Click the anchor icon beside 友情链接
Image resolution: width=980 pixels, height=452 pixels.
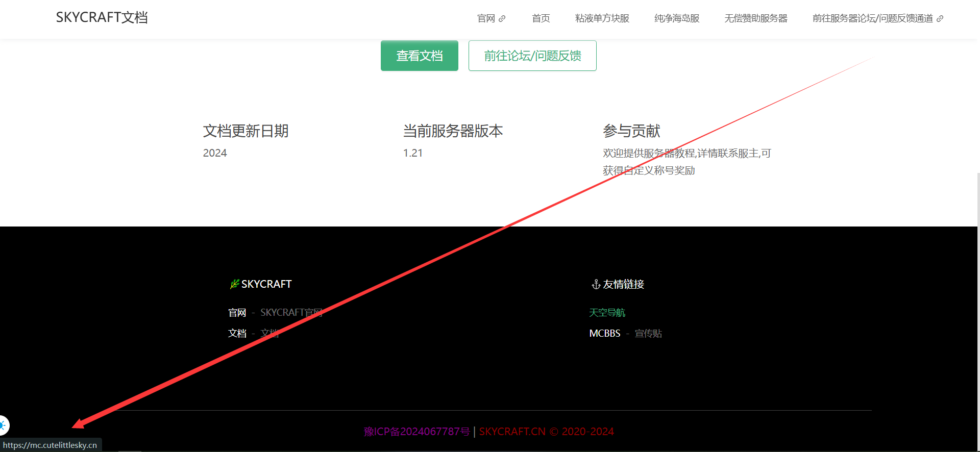(x=596, y=284)
